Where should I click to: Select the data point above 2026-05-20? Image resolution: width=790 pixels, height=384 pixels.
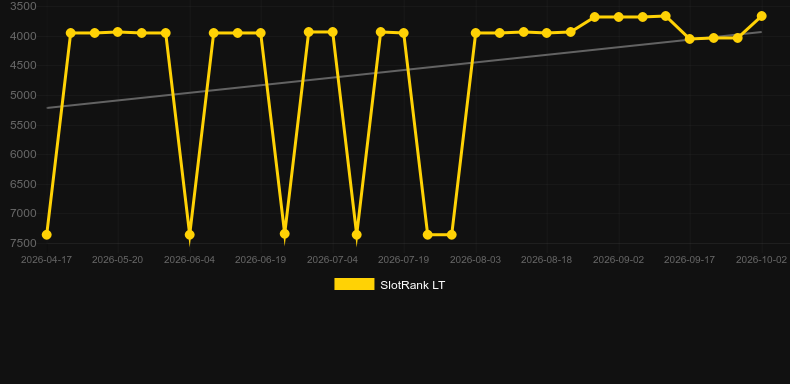[118, 32]
